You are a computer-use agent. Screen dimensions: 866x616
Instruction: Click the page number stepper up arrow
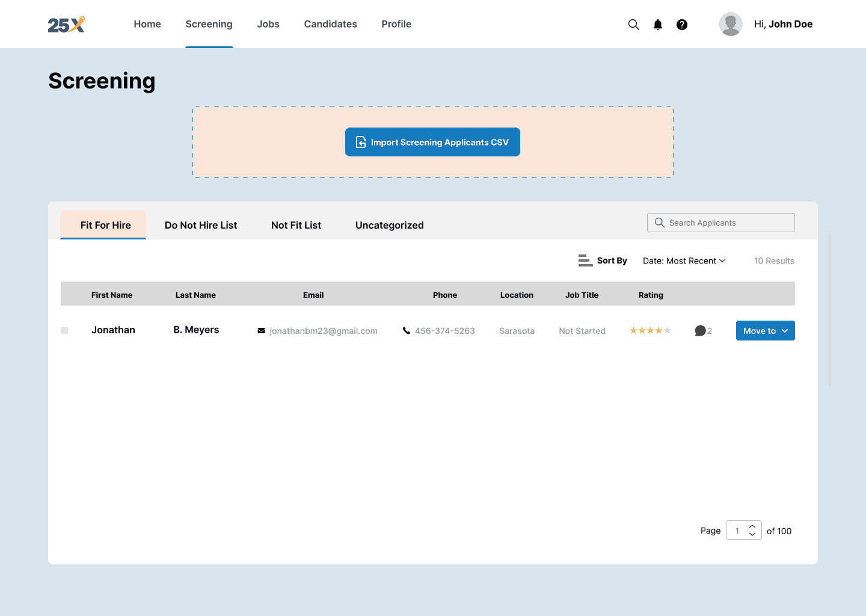[x=752, y=526]
